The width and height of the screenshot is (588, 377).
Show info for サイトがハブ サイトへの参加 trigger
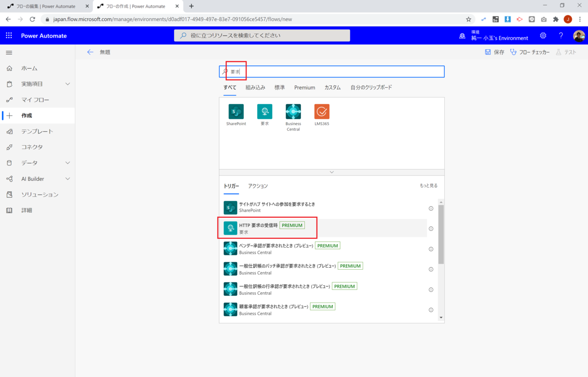coord(431,208)
